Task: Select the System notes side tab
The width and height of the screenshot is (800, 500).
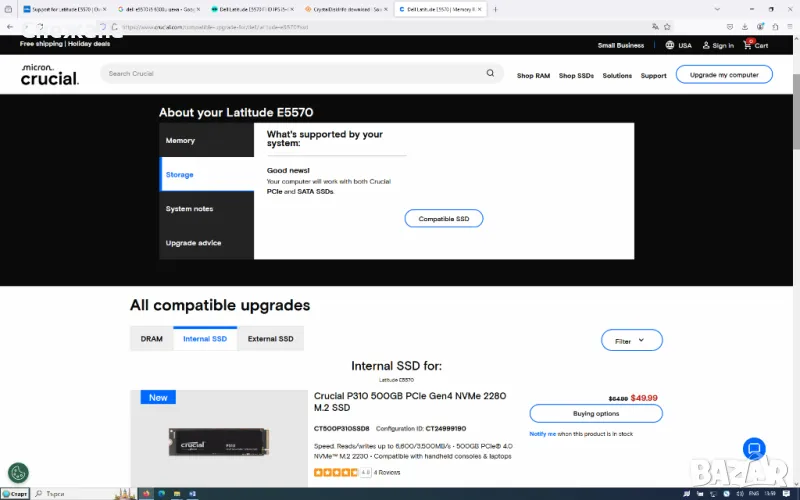Action: click(189, 209)
